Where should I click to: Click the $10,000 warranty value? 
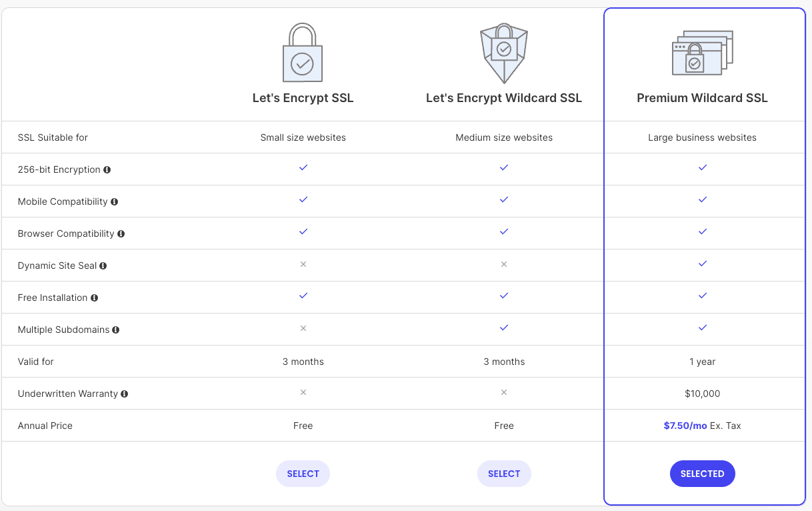coord(702,394)
